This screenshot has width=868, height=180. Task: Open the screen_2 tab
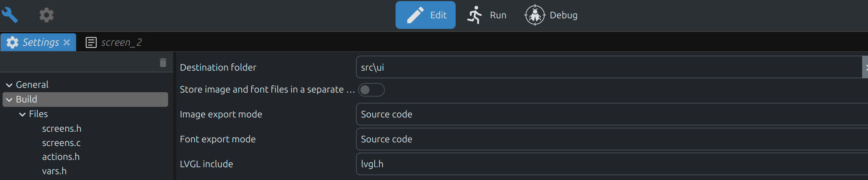click(x=114, y=42)
